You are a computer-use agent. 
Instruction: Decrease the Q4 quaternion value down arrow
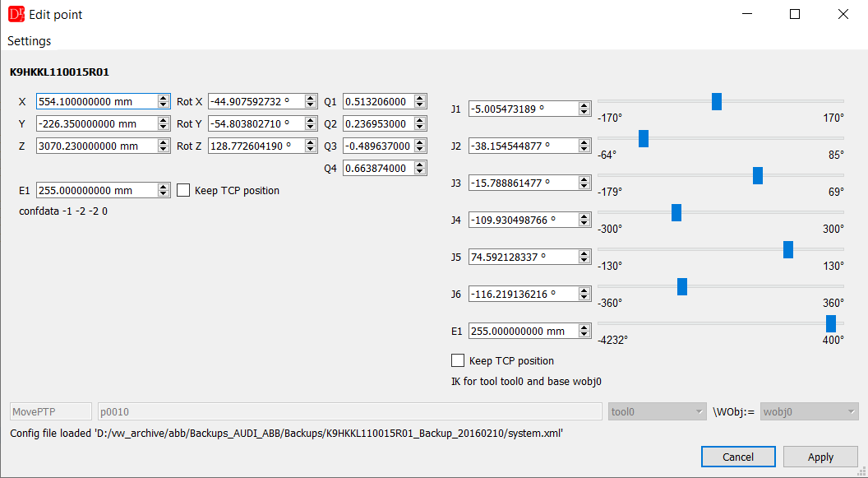pyautogui.click(x=420, y=172)
